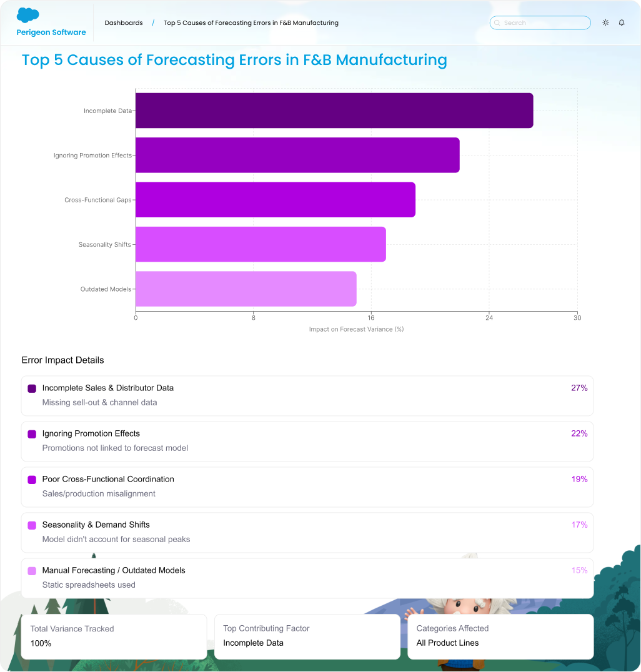Open Seasonality & Demand Shifts detail row
Image resolution: width=641 pixels, height=672 pixels.
(x=307, y=532)
